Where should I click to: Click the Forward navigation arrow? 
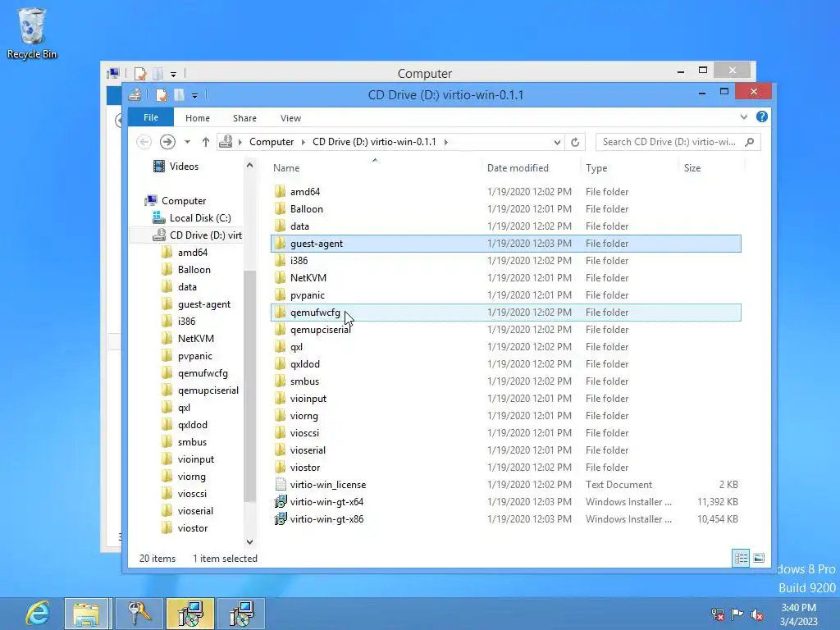click(167, 142)
